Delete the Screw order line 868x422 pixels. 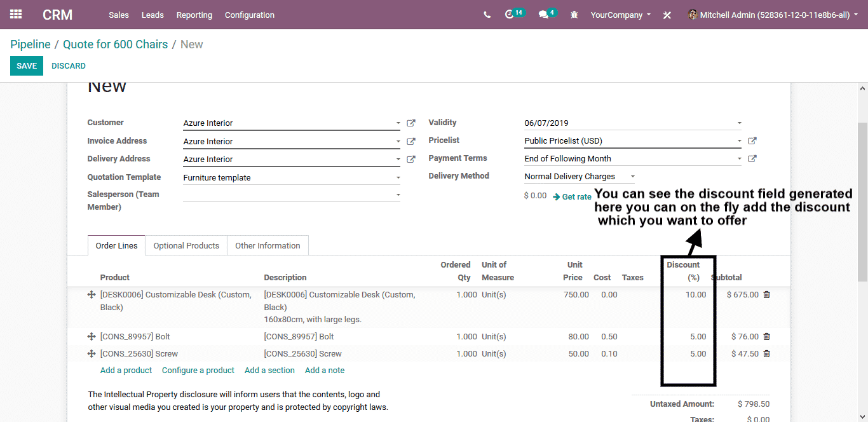coord(766,354)
